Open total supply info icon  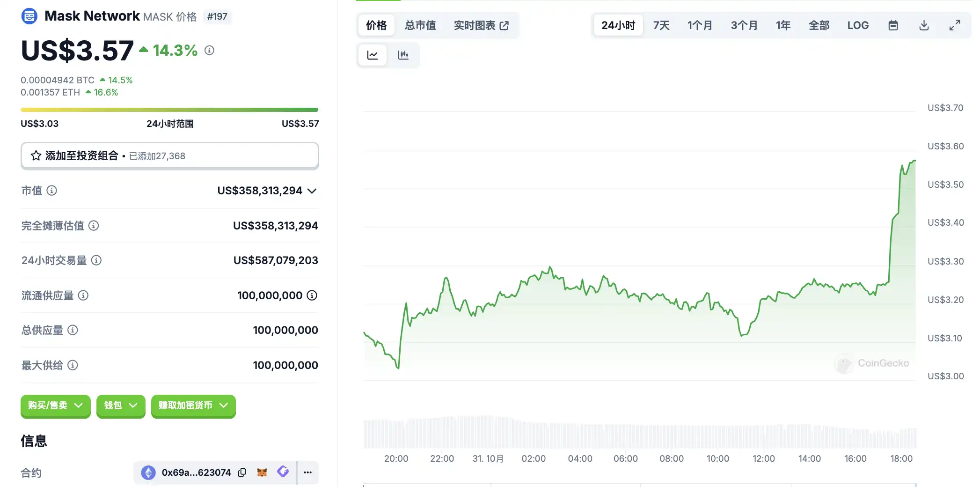pyautogui.click(x=73, y=330)
